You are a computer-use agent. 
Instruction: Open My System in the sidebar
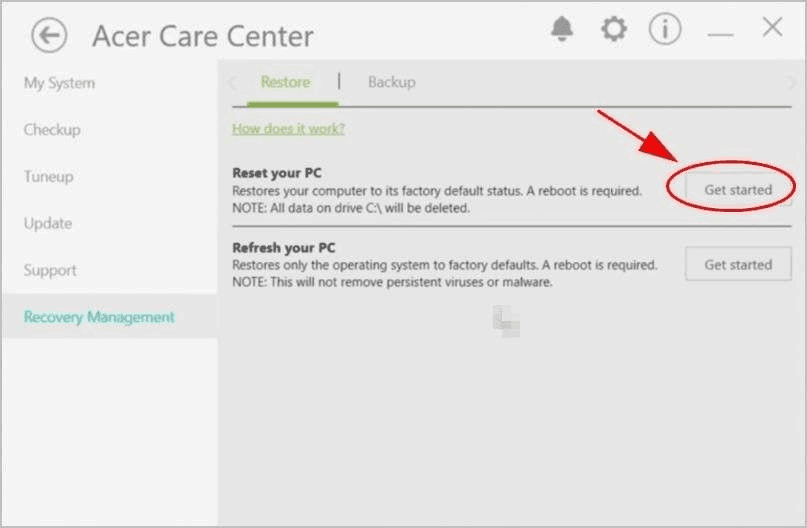click(x=59, y=83)
